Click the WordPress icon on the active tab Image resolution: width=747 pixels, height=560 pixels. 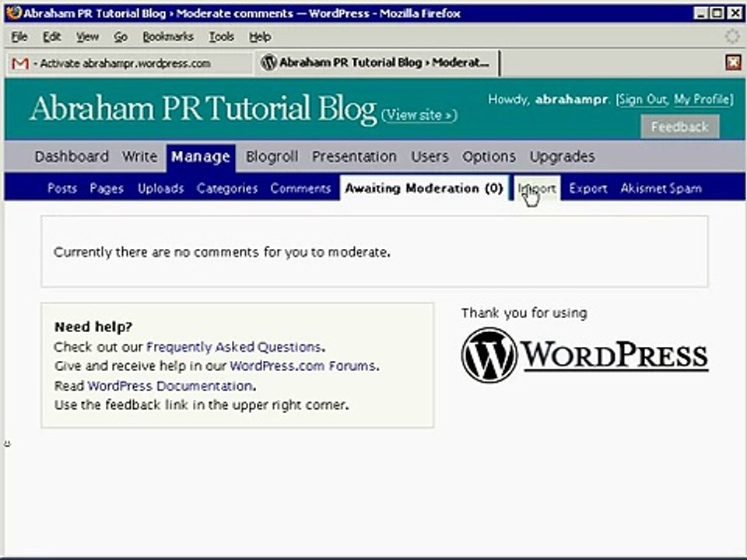268,62
